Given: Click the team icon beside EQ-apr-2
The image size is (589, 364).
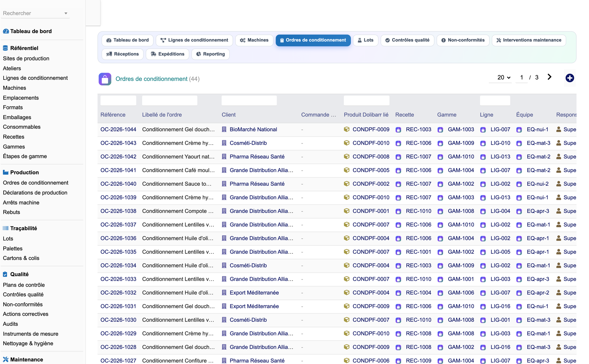Looking at the screenshot, I should click(519, 293).
